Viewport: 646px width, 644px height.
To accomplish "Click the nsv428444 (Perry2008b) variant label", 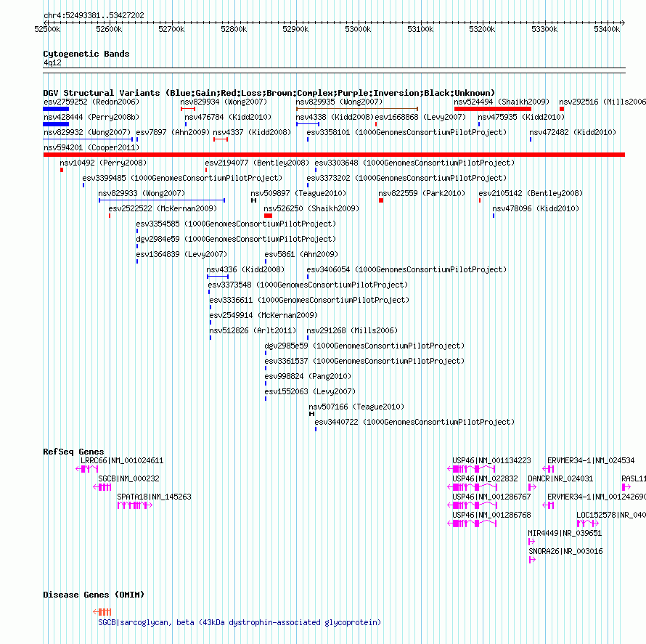I will pos(91,117).
